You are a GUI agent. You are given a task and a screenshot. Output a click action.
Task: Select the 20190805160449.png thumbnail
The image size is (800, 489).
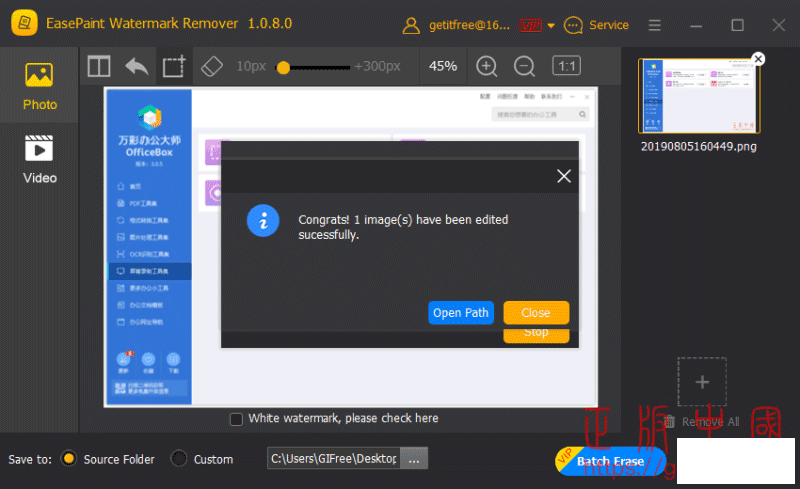click(699, 96)
